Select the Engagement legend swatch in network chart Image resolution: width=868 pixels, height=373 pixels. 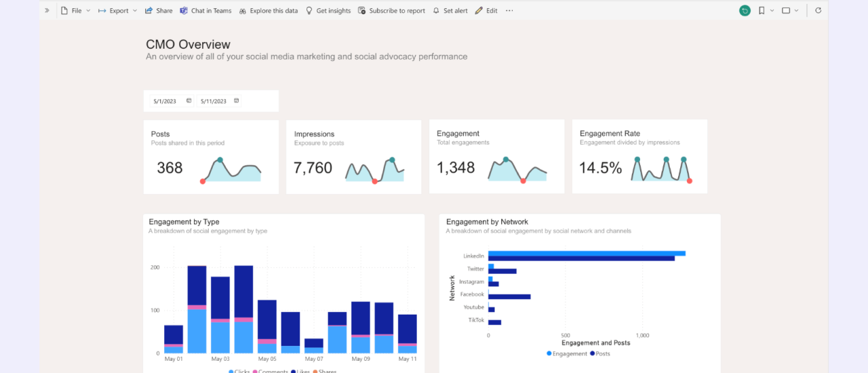[x=549, y=353]
